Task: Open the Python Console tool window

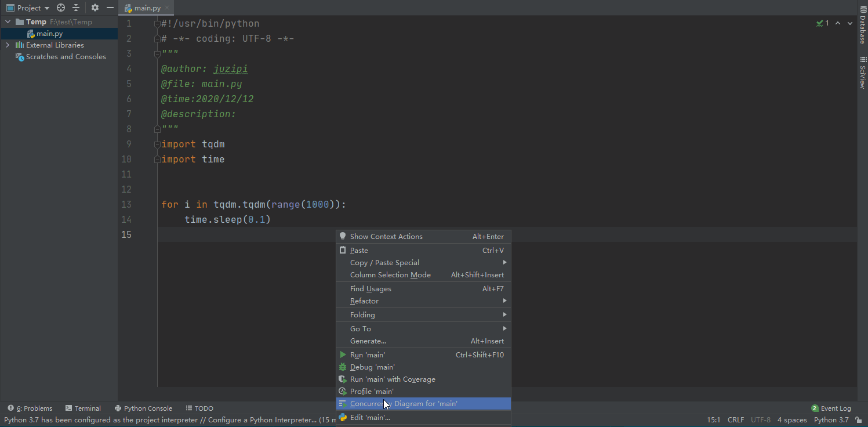Action: [x=143, y=408]
